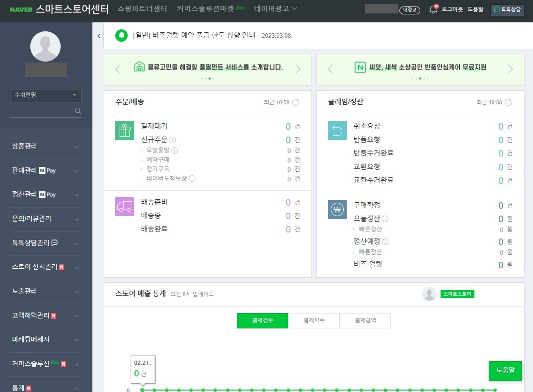533x392 pixels.
Task: Open notifications via the bell icon
Action: pyautogui.click(x=432, y=9)
